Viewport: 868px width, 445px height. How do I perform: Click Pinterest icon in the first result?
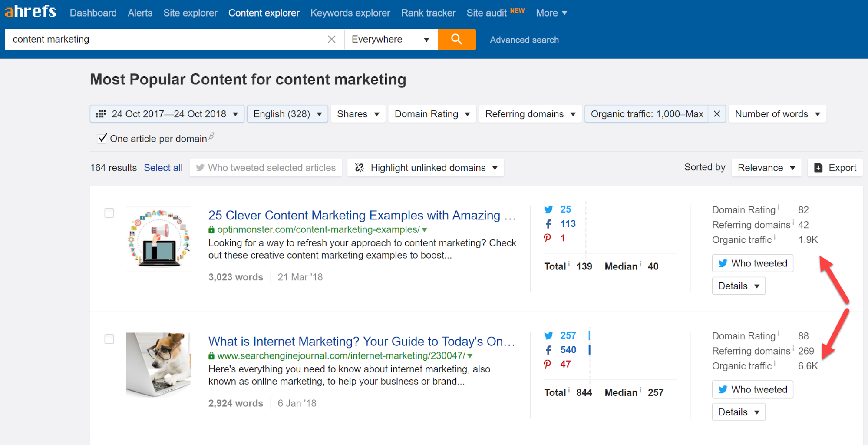pos(548,238)
